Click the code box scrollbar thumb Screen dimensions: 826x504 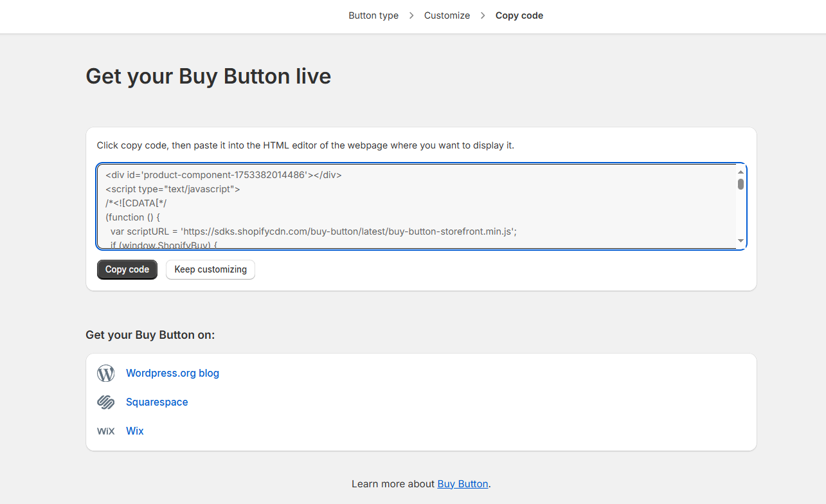[x=741, y=184]
